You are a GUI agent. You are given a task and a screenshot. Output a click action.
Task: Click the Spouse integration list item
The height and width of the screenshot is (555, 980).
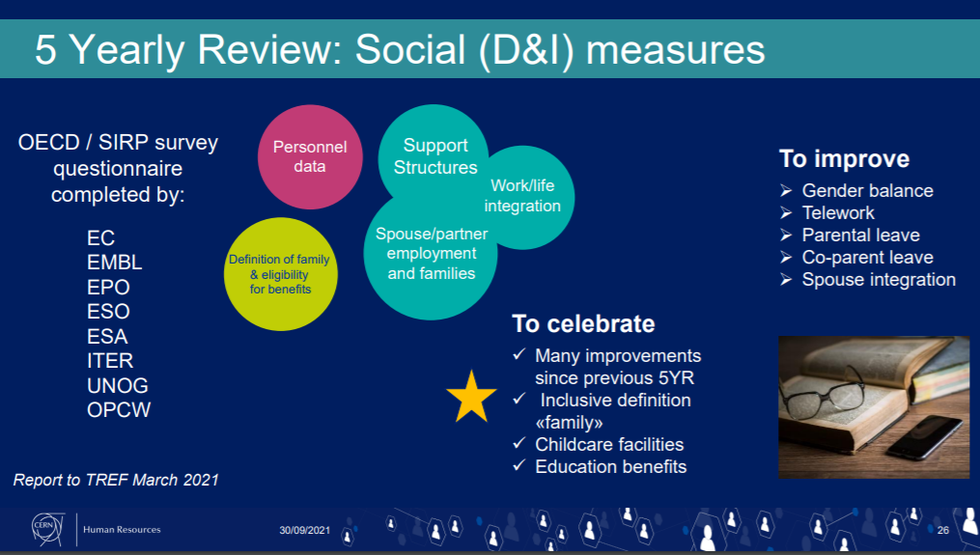(878, 280)
